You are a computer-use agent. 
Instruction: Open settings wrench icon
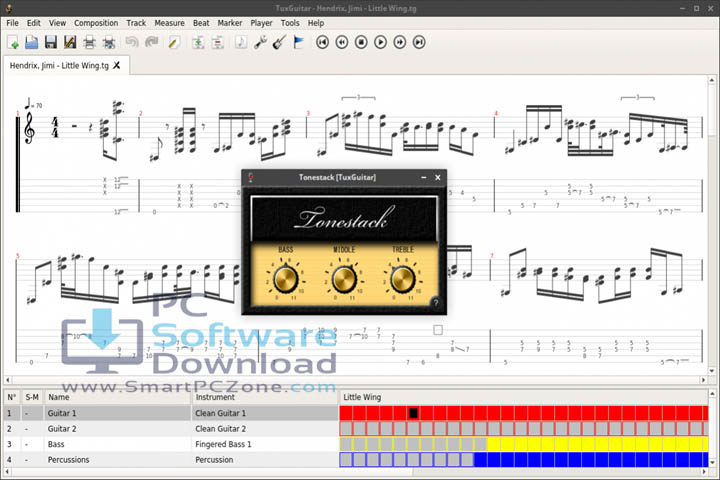(x=260, y=42)
